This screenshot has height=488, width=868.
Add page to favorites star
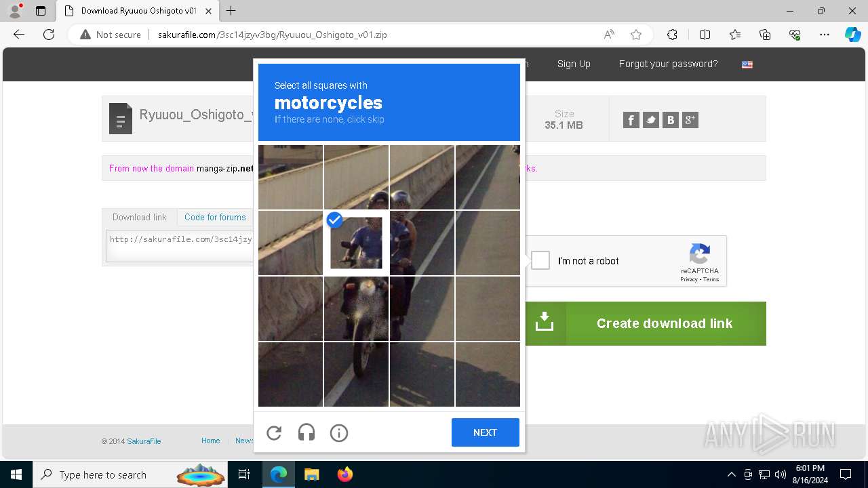(636, 35)
